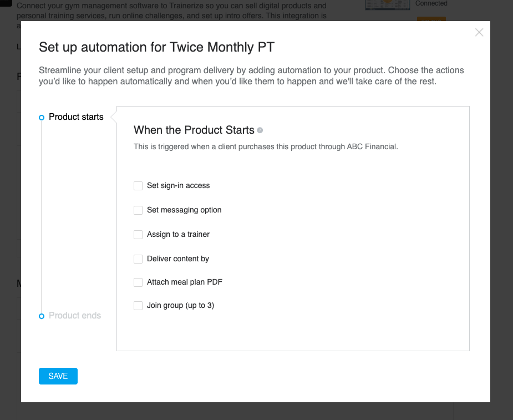The height and width of the screenshot is (420, 513).
Task: Open the Product starts step
Action: click(x=76, y=117)
